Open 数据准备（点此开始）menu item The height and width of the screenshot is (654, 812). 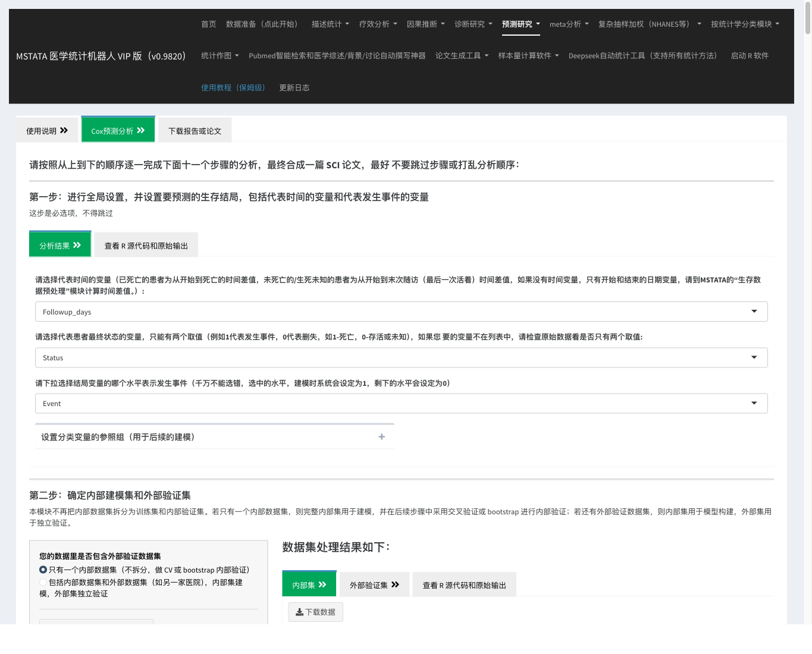[264, 24]
